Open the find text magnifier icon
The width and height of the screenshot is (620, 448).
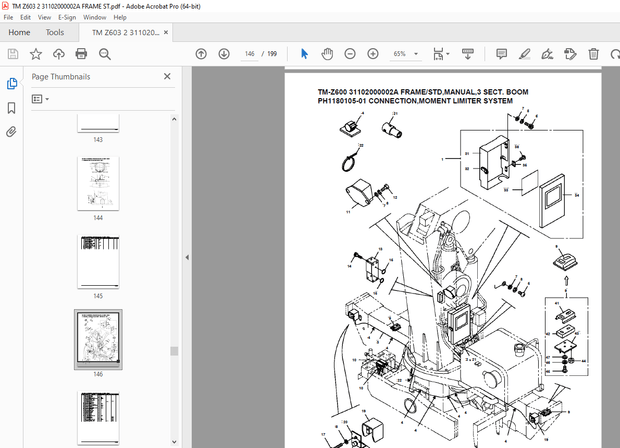click(105, 54)
